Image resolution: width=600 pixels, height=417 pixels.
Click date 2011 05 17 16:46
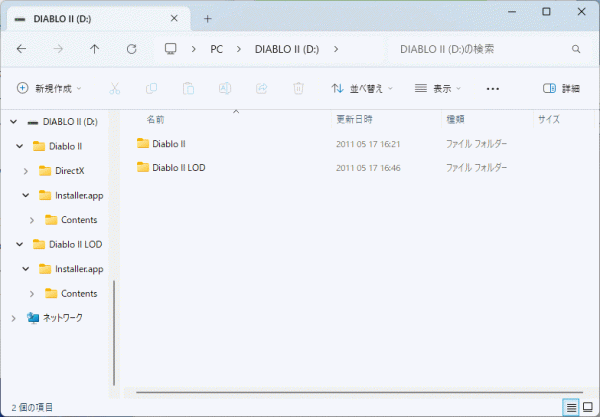[x=368, y=168]
